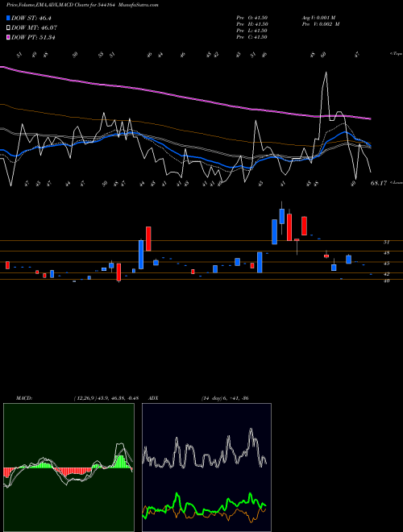Screen dimensions: 403x532
Task: Click the ADX (14 day) parameter values
Action: [x=225, y=398]
